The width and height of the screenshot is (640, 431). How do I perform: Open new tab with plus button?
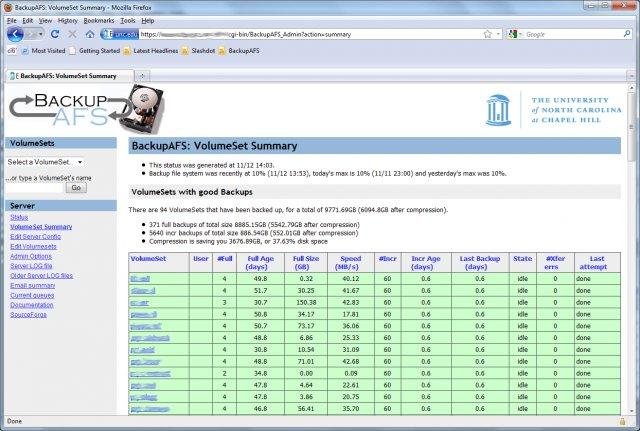[x=142, y=76]
